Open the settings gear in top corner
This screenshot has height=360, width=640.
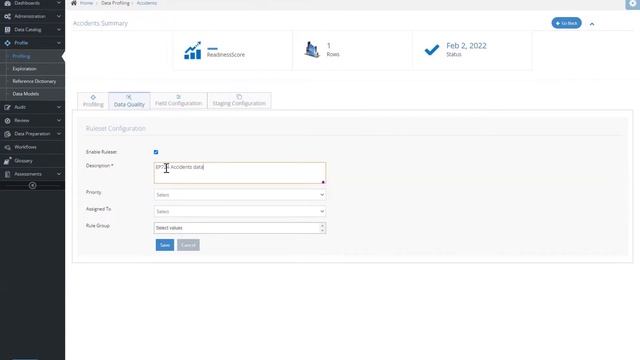632,4
